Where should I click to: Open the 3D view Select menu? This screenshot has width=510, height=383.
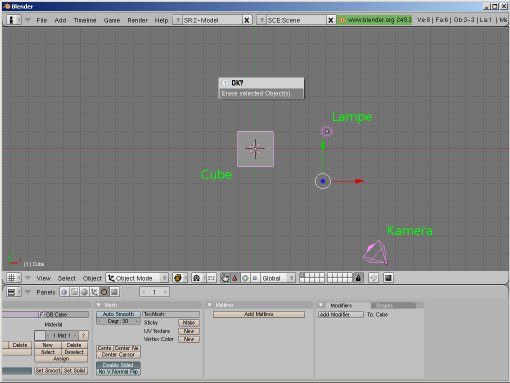click(67, 278)
